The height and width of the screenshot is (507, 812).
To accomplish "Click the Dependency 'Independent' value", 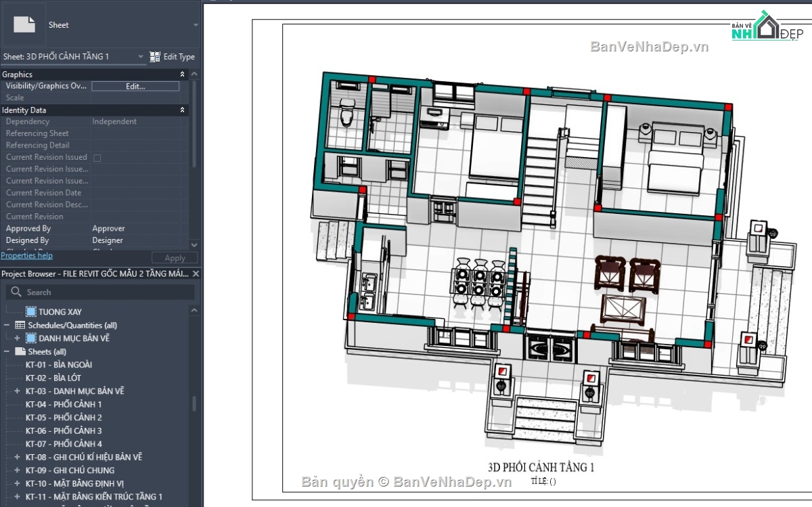I will click(114, 122).
